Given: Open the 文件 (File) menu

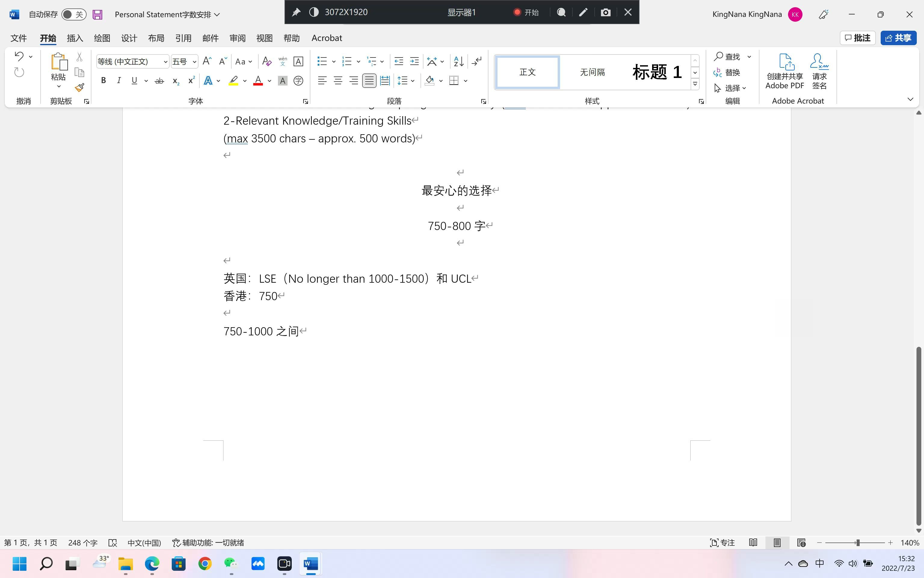Looking at the screenshot, I should pos(19,38).
